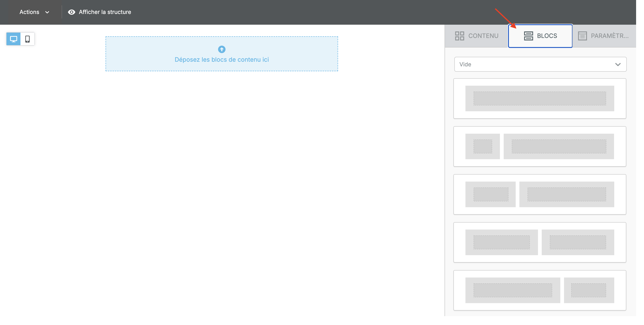The width and height of the screenshot is (644, 325).
Task: Open the Vide category dropdown
Action: pos(540,64)
